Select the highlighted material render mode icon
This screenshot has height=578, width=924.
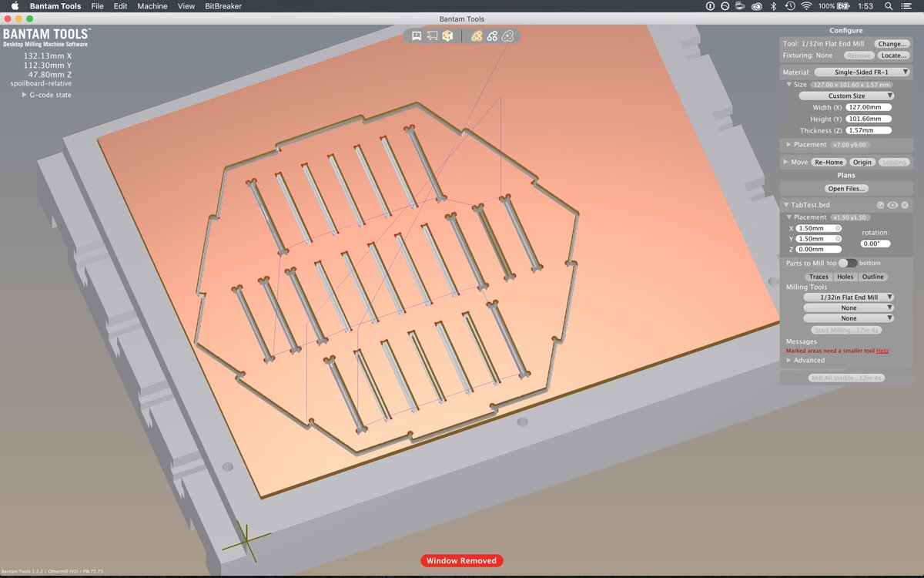477,35
